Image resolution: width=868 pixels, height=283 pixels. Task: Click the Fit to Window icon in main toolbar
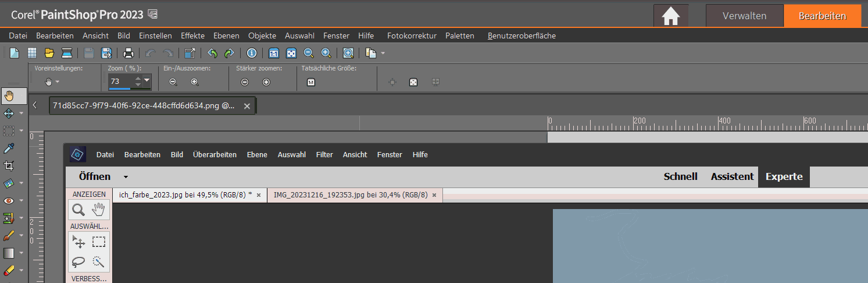tap(291, 53)
